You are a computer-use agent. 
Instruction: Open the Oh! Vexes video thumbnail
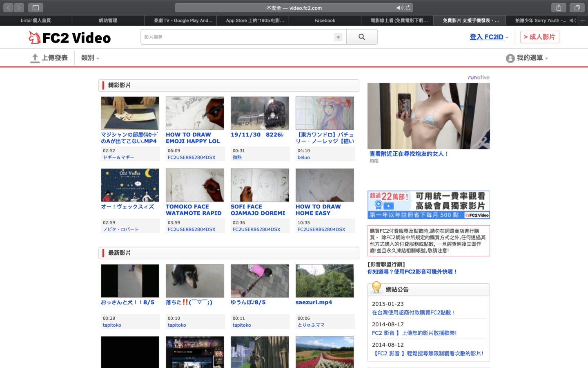130,185
